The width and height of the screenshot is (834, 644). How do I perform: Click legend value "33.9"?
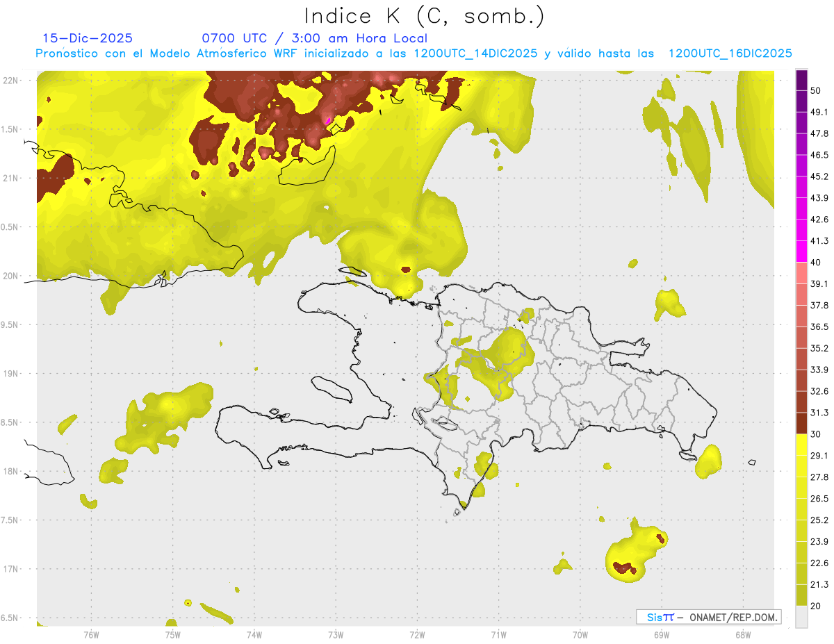[x=819, y=370]
